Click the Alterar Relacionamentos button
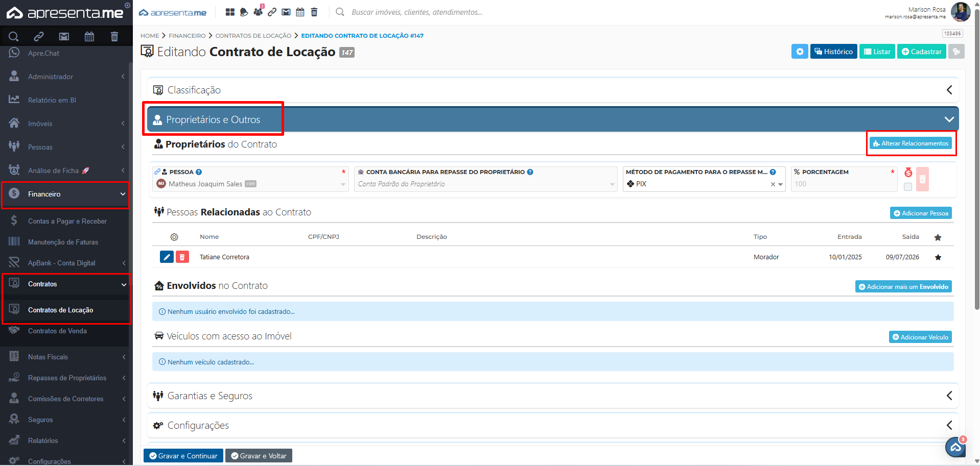Viewport: 980px width, 466px height. [911, 143]
